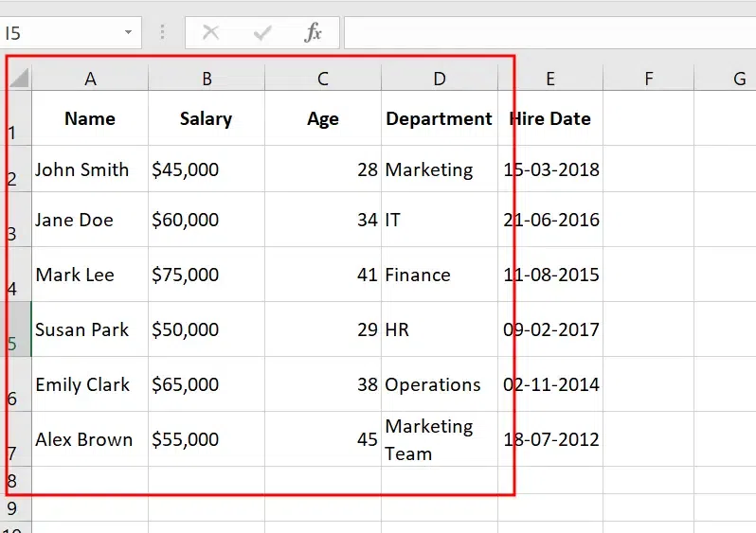Image resolution: width=756 pixels, height=533 pixels.
Task: Select column A header
Action: click(90, 79)
